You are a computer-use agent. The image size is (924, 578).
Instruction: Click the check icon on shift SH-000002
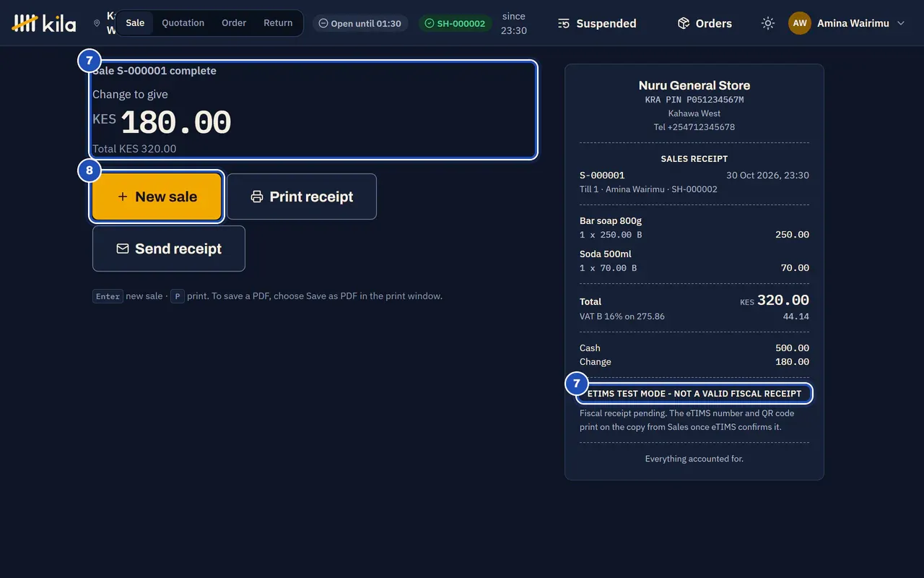pos(430,23)
